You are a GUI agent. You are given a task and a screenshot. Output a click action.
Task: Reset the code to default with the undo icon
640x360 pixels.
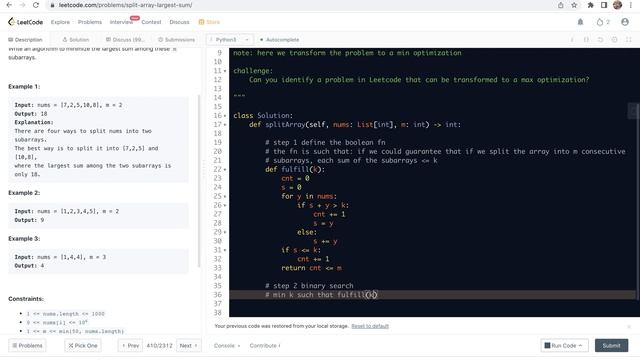click(x=600, y=40)
